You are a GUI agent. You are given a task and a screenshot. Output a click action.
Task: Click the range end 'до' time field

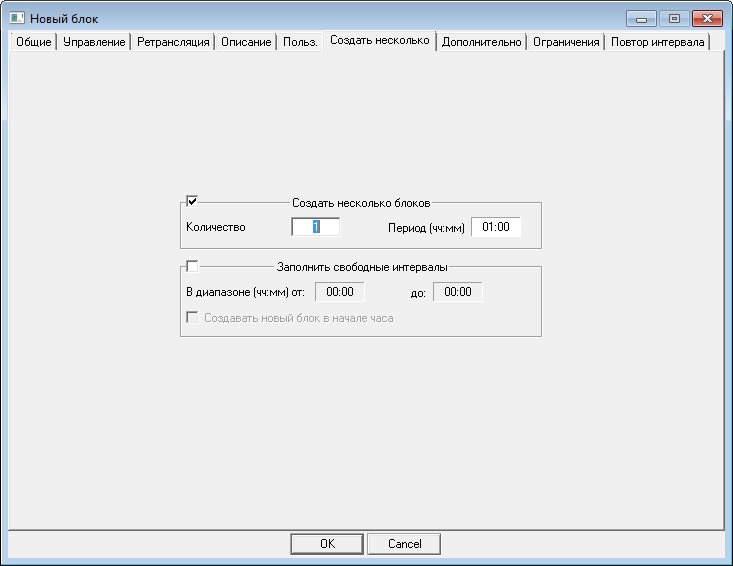458,292
